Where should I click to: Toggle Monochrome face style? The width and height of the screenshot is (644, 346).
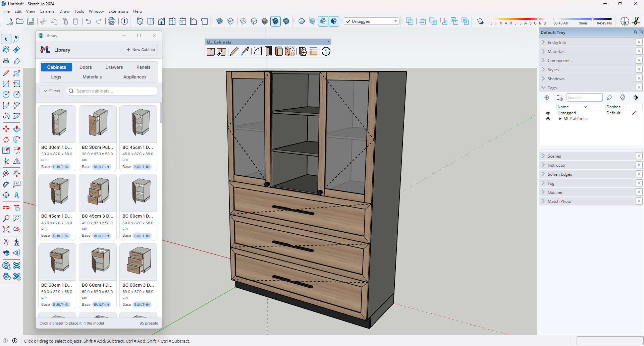tap(286, 21)
